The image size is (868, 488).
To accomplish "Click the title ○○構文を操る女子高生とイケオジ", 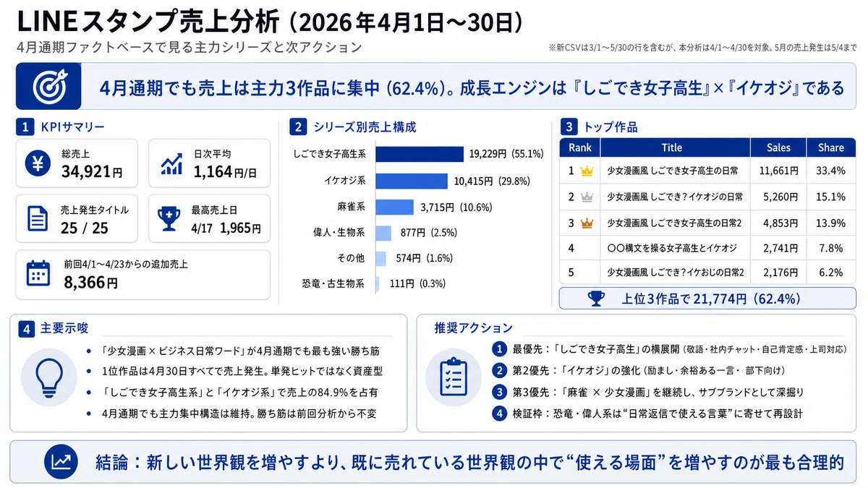I will [672, 248].
